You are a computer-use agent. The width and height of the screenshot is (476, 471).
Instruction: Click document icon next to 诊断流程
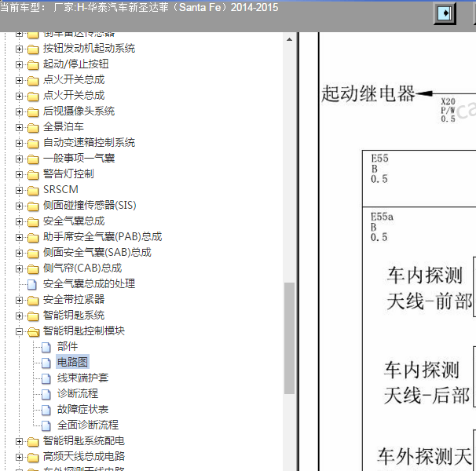point(46,395)
